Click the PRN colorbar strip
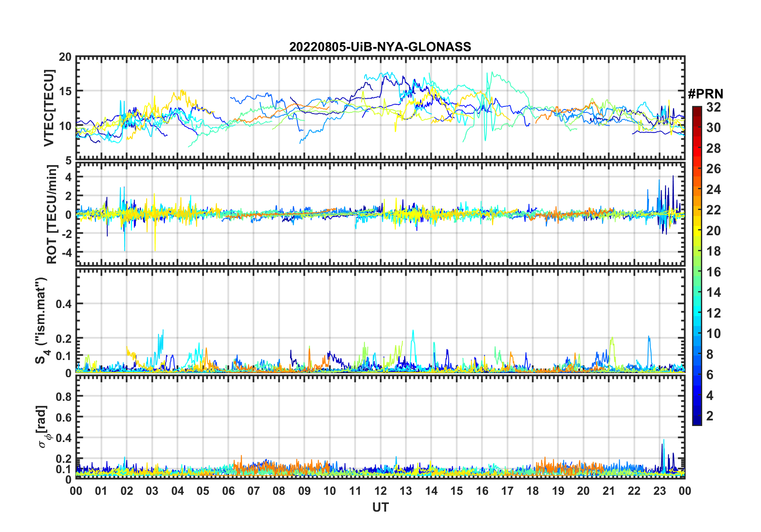This screenshot has width=761, height=532. click(x=697, y=266)
